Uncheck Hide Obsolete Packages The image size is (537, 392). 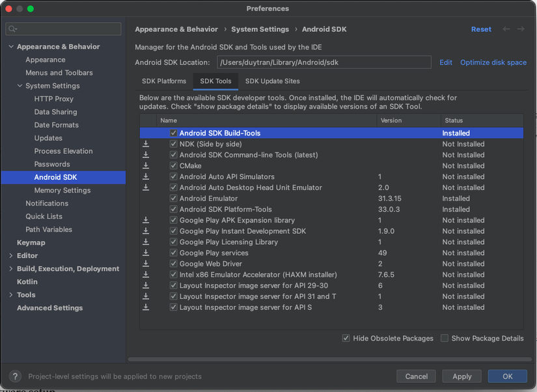tap(347, 338)
